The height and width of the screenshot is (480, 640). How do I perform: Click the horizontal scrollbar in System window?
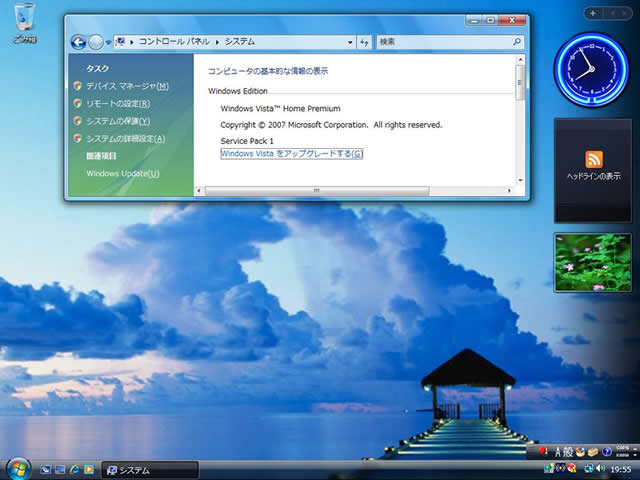coord(316,189)
